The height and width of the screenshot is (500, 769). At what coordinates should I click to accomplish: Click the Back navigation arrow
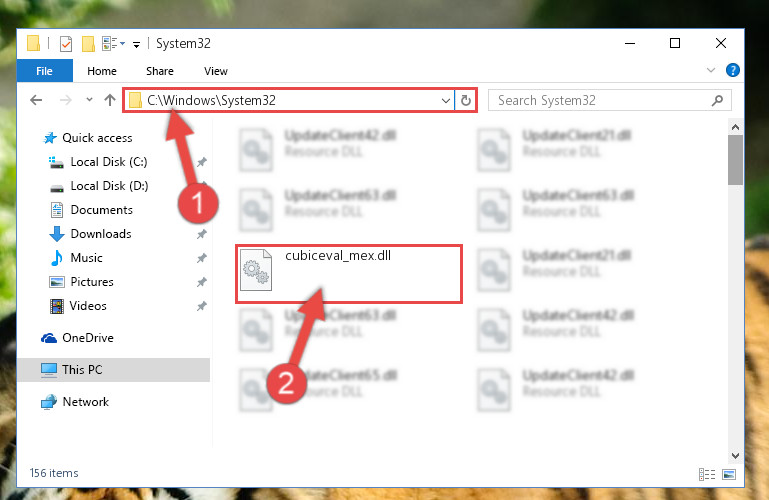click(36, 100)
